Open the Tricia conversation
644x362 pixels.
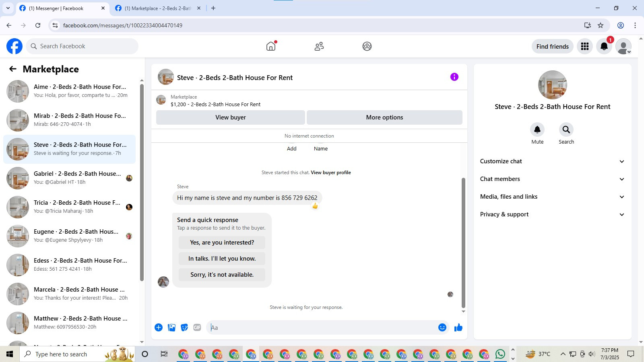pyautogui.click(x=69, y=207)
